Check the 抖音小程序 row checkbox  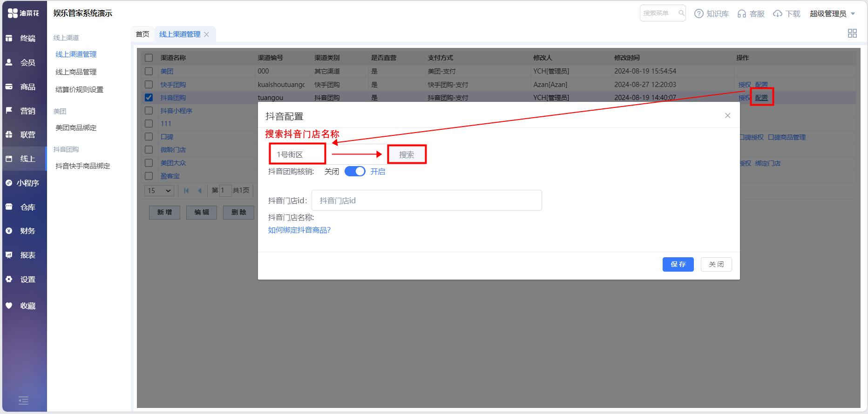coord(149,110)
